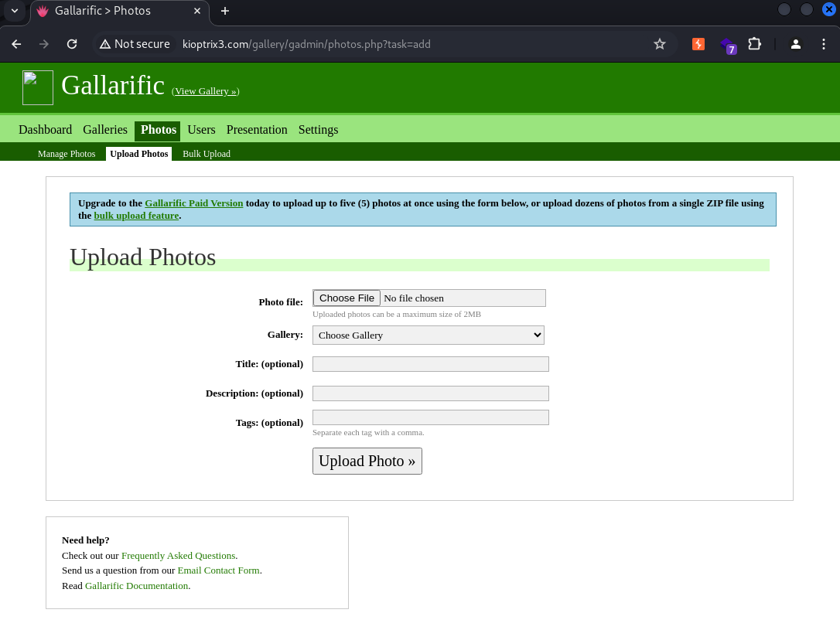This screenshot has height=630, width=840.
Task: Click the 'Gallarific' site title text
Action: point(112,86)
